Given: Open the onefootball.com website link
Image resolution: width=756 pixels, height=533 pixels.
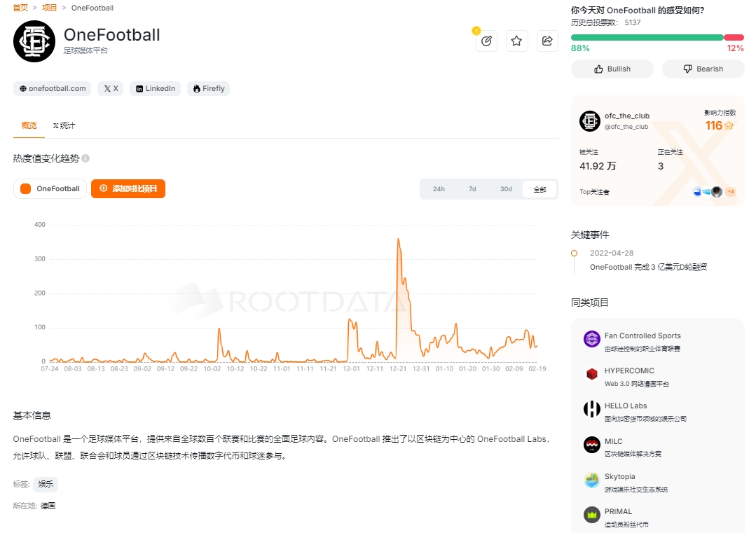Looking at the screenshot, I should (x=53, y=88).
